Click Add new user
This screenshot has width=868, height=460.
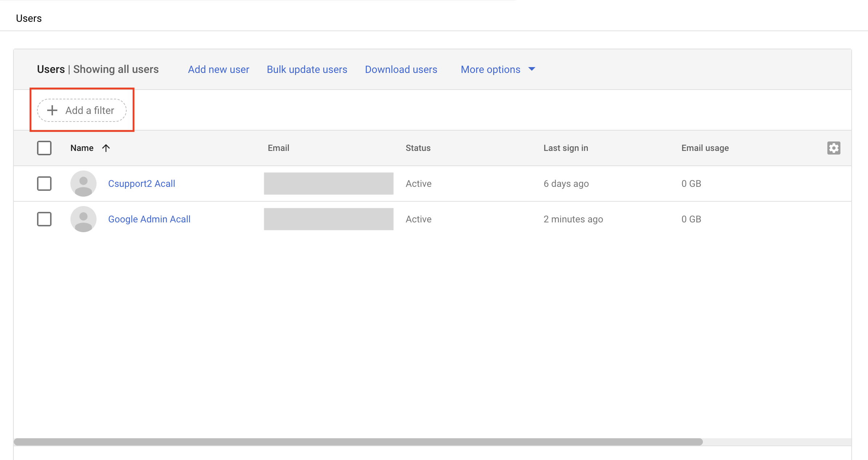point(218,69)
